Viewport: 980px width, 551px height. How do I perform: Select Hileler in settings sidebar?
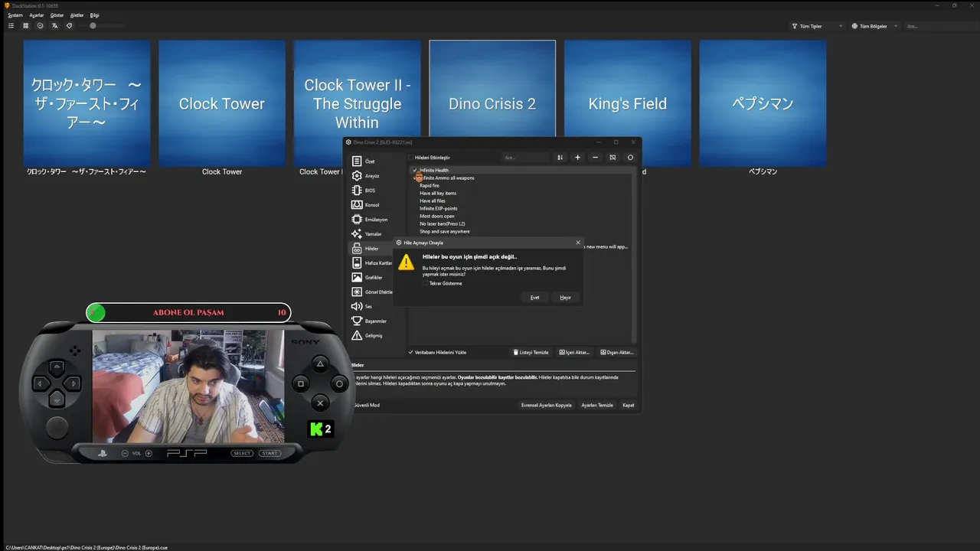point(371,249)
